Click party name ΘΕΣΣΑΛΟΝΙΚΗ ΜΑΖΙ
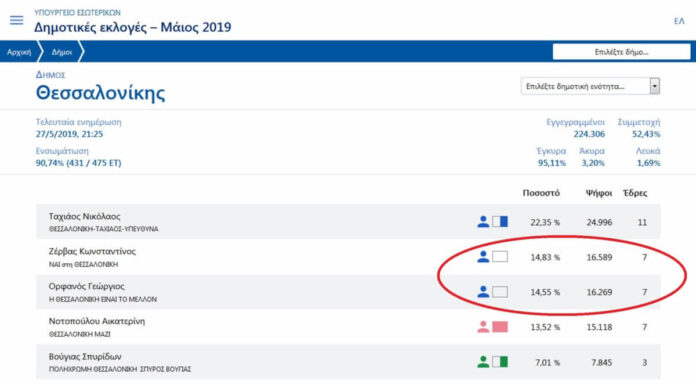The width and height of the screenshot is (696, 385). 79,334
